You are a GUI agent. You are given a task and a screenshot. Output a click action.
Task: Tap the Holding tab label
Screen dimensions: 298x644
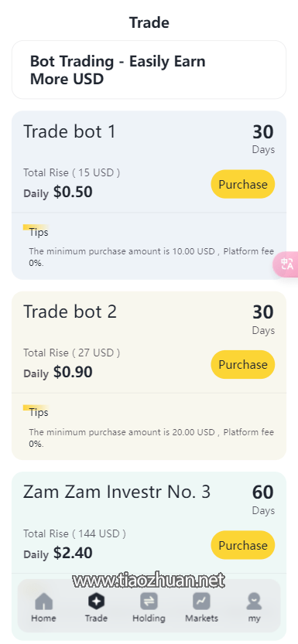pyautogui.click(x=149, y=618)
